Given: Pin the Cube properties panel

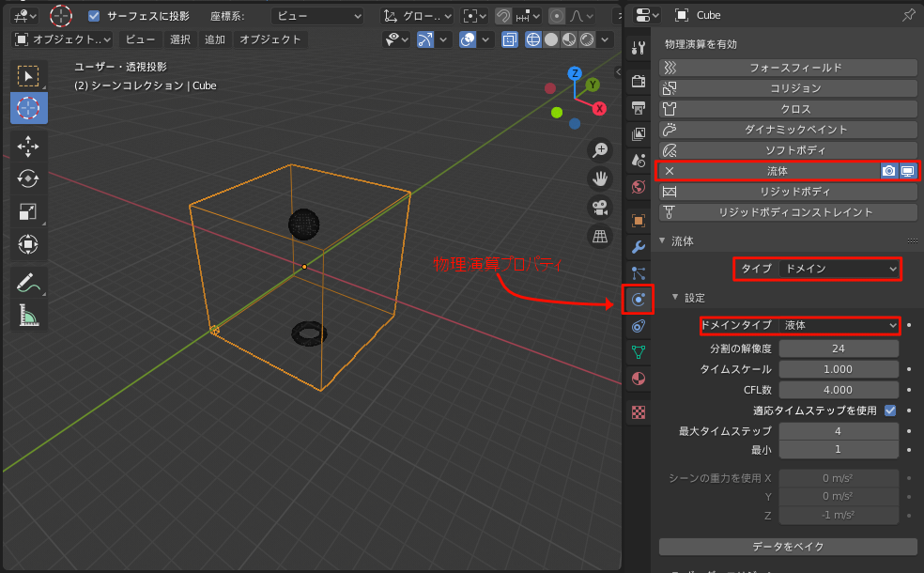Looking at the screenshot, I should click(908, 15).
